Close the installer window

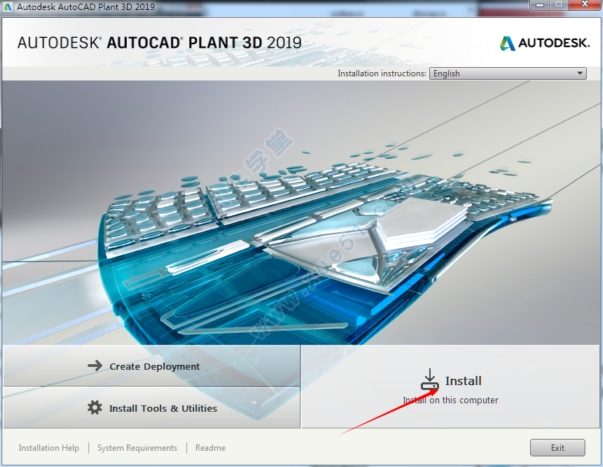coord(585,5)
